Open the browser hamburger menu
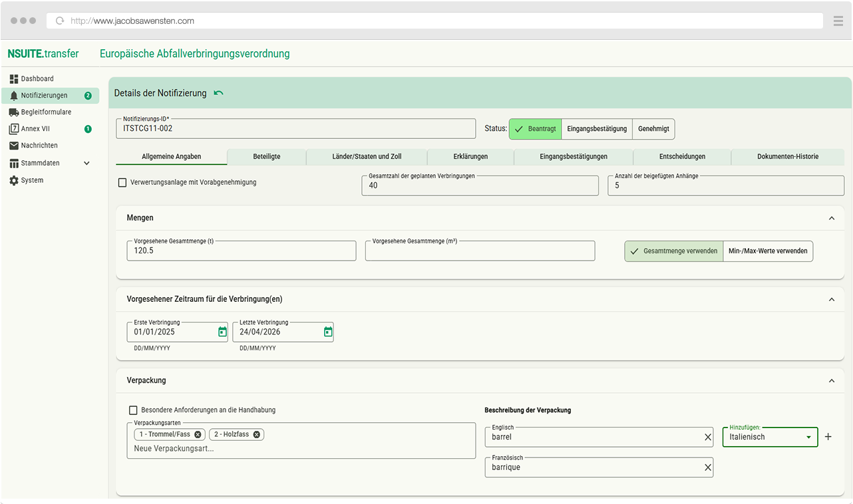Image resolution: width=853 pixels, height=504 pixels. click(x=838, y=21)
